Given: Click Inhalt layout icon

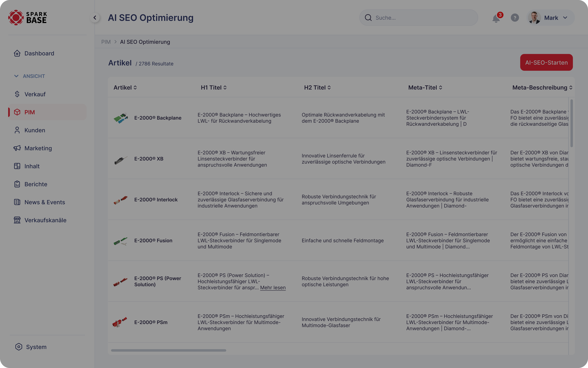Looking at the screenshot, I should point(17,166).
